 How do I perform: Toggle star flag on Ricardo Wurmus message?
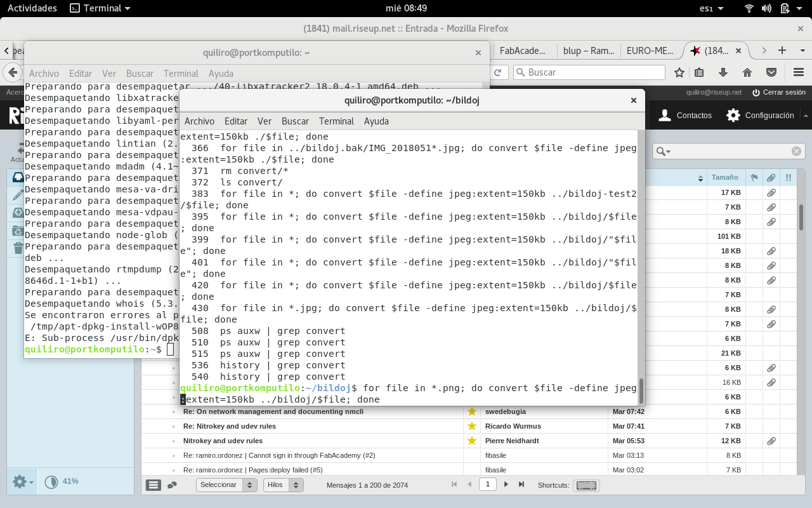pos(471,426)
